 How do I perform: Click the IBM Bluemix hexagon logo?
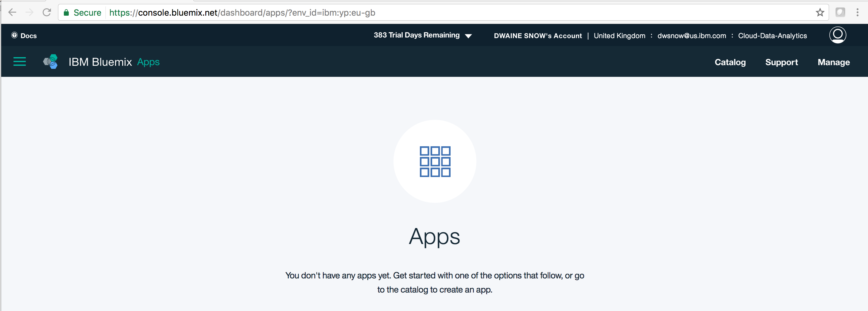[51, 62]
